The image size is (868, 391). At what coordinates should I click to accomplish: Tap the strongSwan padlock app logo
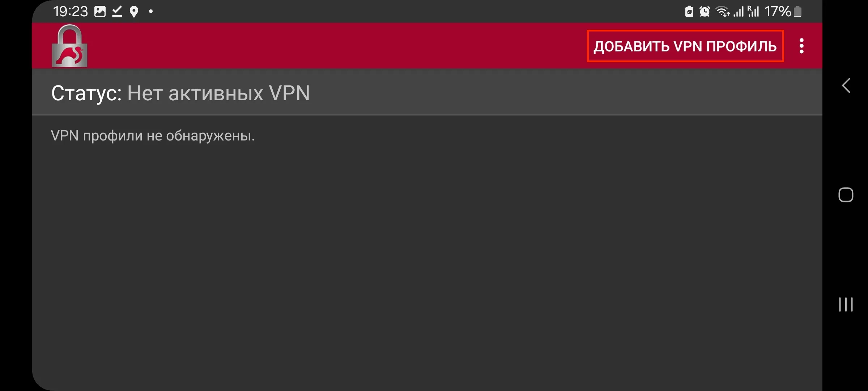[x=70, y=46]
